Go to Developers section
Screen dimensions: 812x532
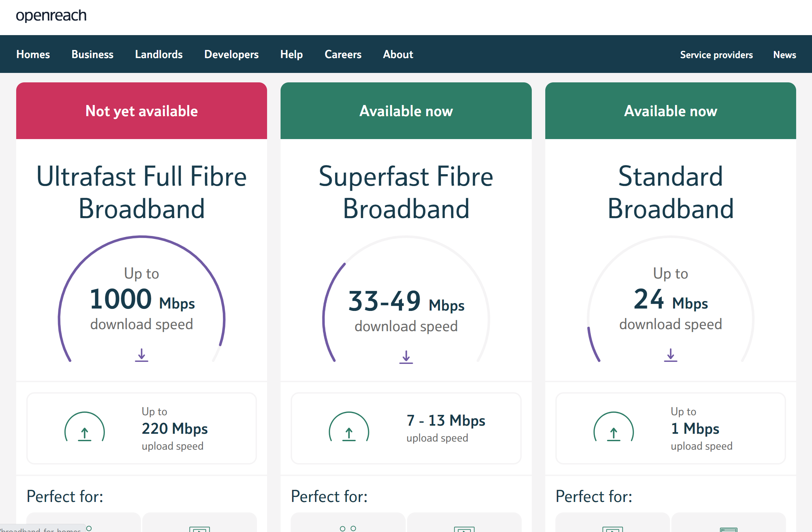tap(231, 54)
